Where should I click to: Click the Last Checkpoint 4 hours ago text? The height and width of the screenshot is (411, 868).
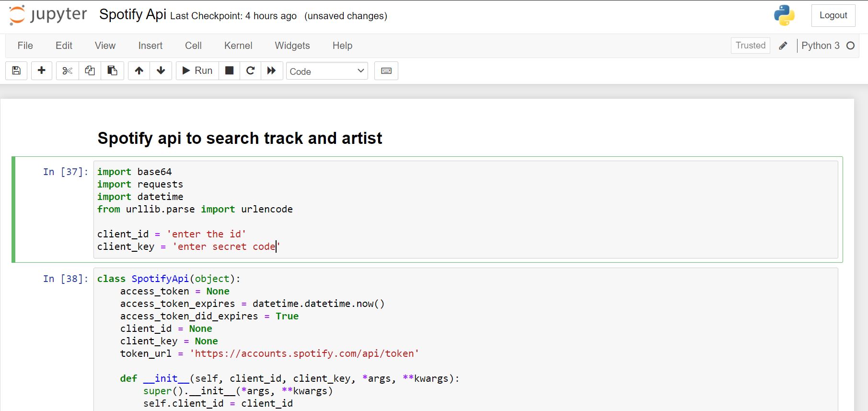tap(233, 16)
